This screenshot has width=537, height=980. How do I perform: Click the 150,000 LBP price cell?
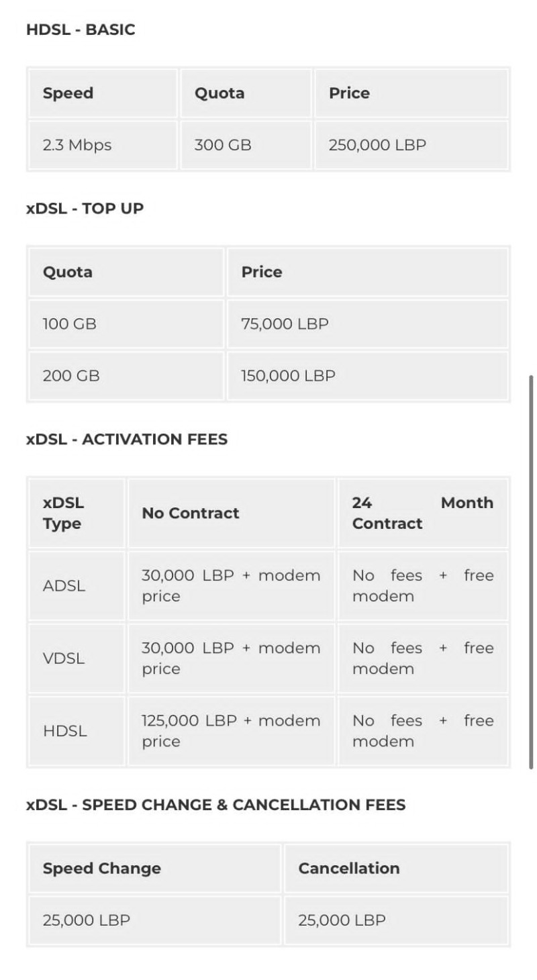pos(368,375)
